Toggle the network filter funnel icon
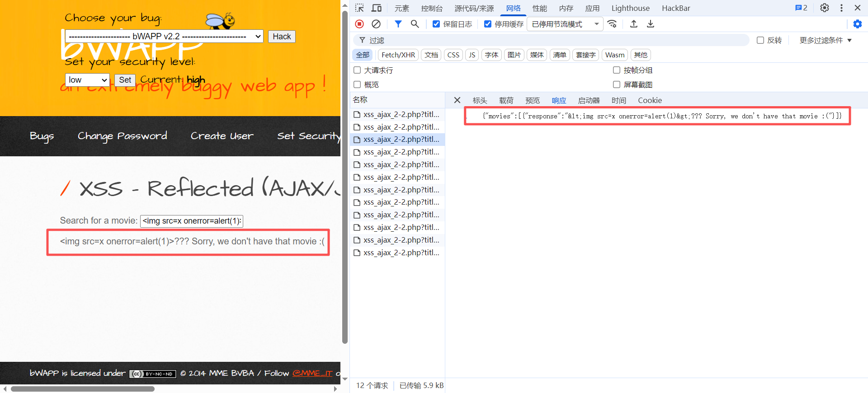 (x=398, y=24)
